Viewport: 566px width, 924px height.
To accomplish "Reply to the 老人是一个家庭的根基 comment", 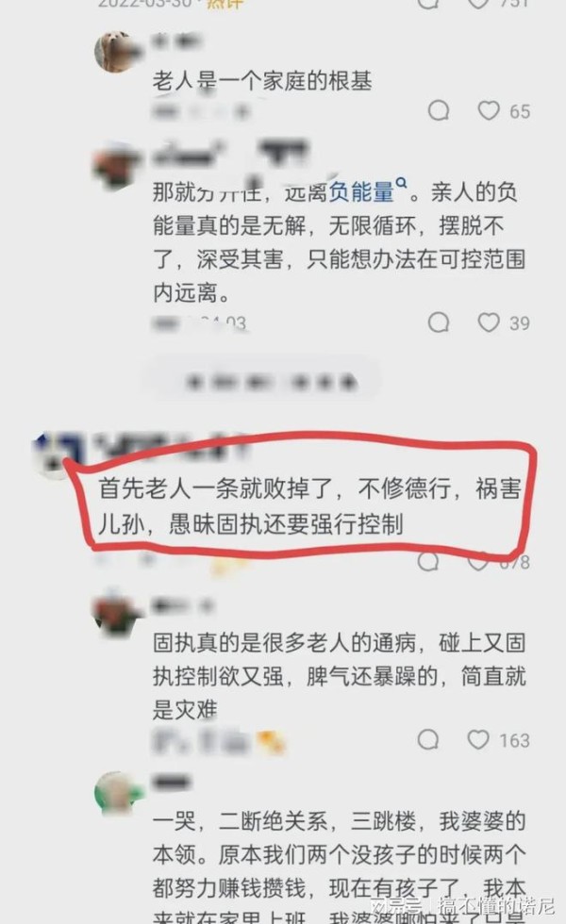I will (x=438, y=111).
